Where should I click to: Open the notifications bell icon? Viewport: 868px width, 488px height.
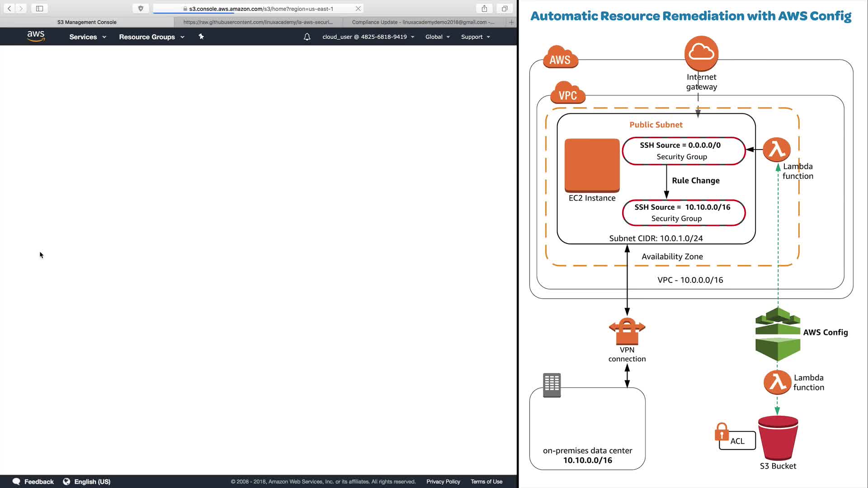tap(307, 37)
